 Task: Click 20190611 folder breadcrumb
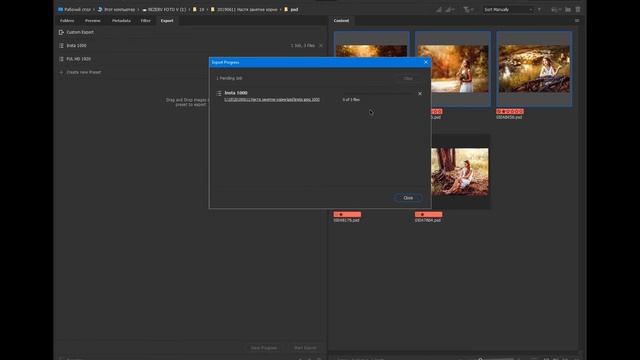tap(247, 9)
